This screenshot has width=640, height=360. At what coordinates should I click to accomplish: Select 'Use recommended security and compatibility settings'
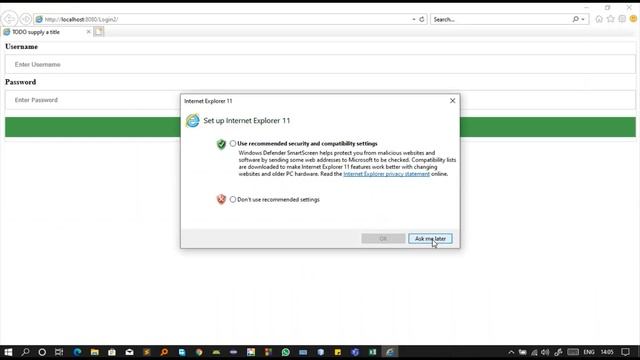click(x=233, y=143)
